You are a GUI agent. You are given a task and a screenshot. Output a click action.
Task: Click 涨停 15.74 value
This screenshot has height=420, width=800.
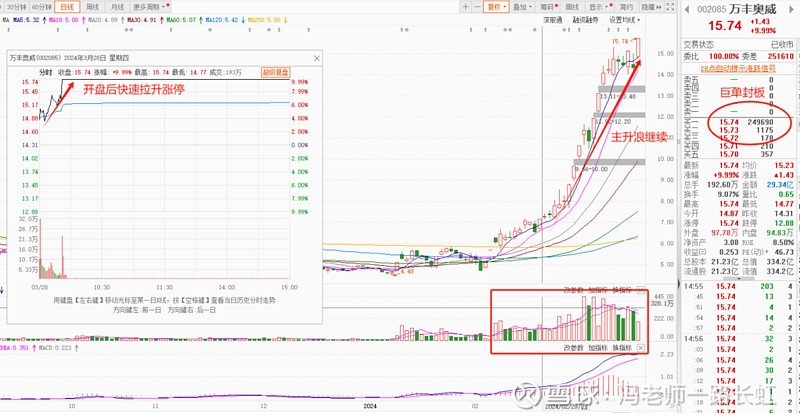coord(729,223)
